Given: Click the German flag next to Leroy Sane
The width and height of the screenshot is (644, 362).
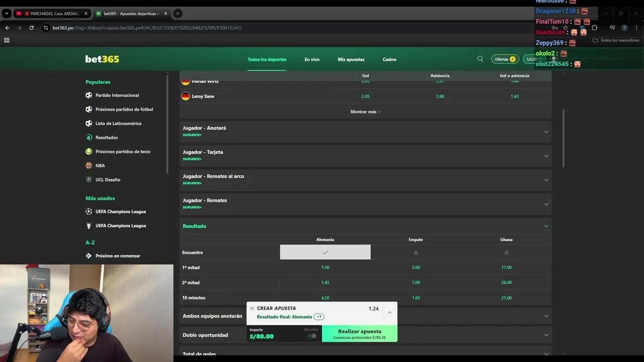Looking at the screenshot, I should pos(186,96).
